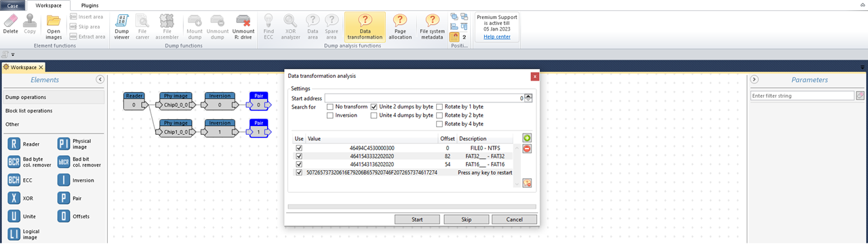This screenshot has height=244, width=868.
Task: Select the Workspace ribbon tab
Action: pyautogui.click(x=47, y=5)
